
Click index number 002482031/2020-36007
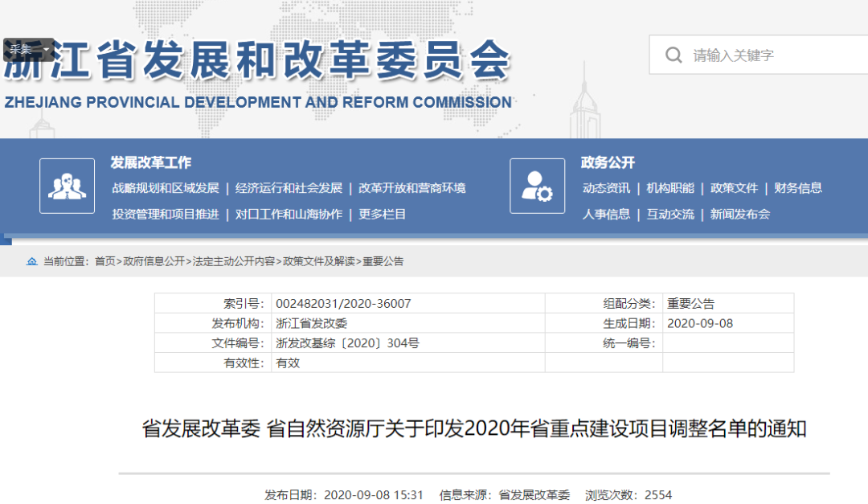[x=343, y=304]
